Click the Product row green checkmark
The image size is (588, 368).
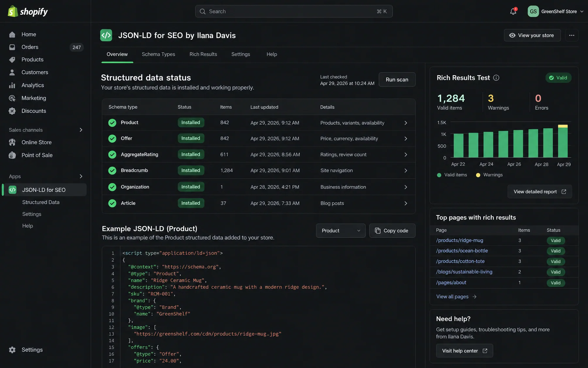pos(112,123)
